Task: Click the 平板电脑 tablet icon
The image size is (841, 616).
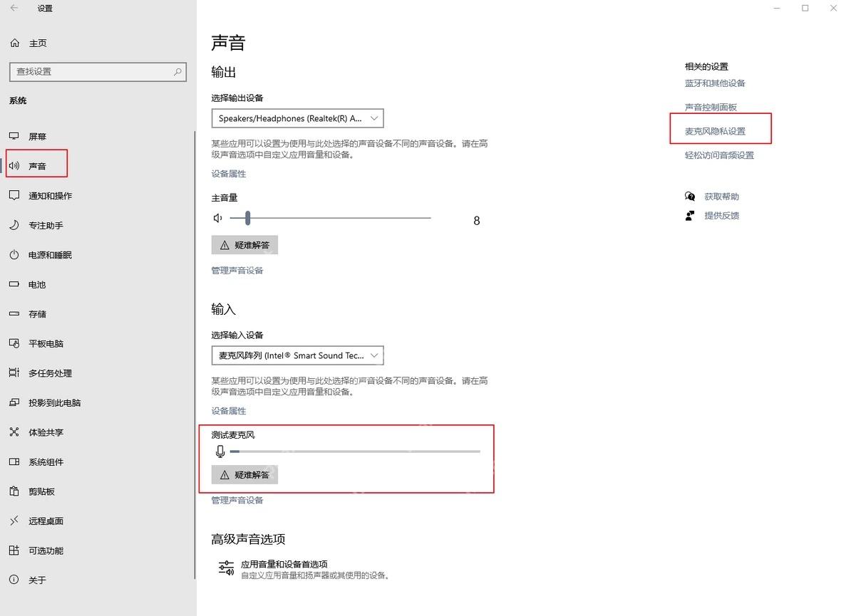Action: point(14,343)
